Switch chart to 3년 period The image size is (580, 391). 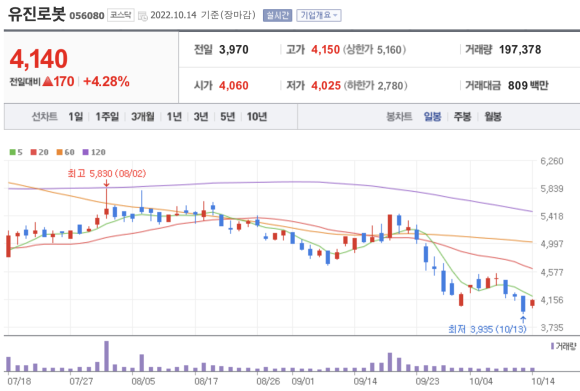201,117
